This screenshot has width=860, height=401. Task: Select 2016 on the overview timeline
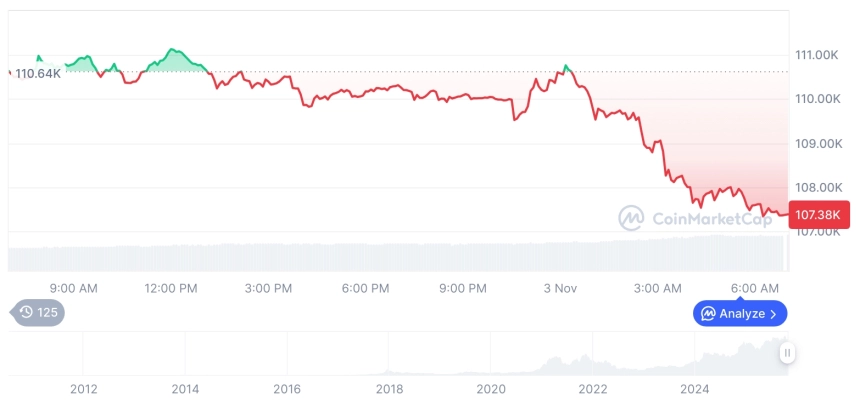[287, 388]
